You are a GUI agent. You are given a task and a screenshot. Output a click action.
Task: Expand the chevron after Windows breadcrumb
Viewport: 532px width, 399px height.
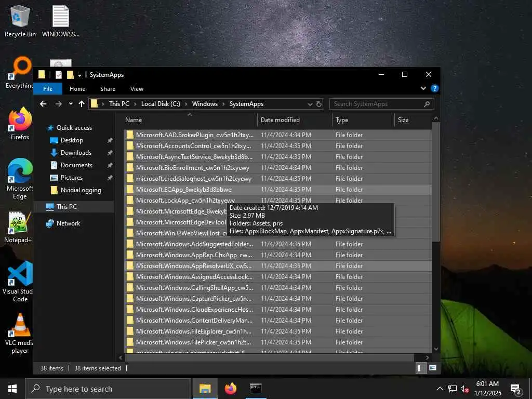click(x=223, y=104)
